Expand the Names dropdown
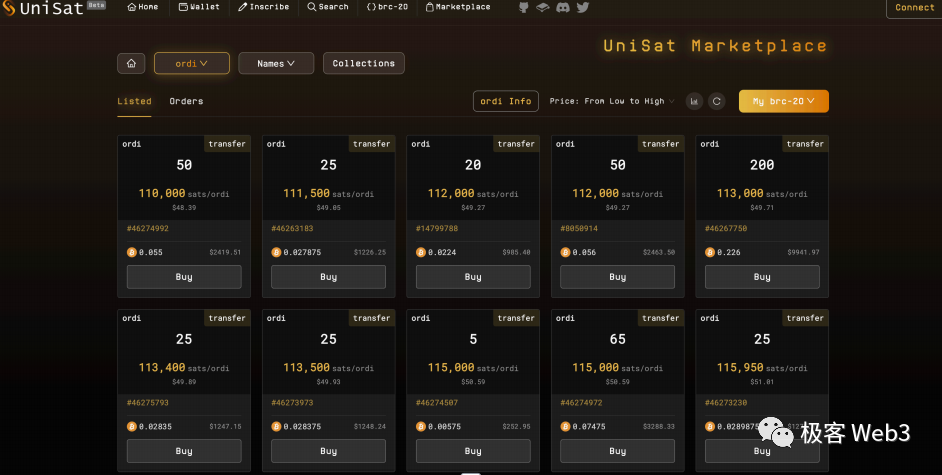The height and width of the screenshot is (475, 942). coord(276,63)
